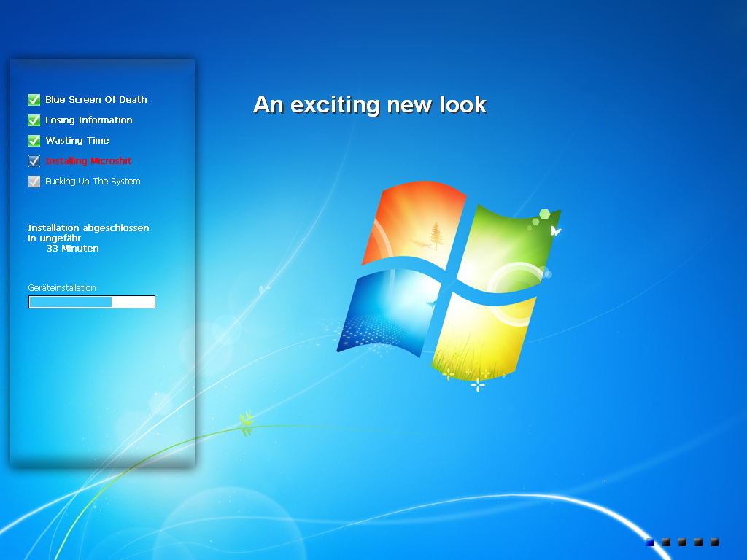This screenshot has width=747, height=560.
Task: Click the grey 'Up The System' checkbox
Action: pyautogui.click(x=34, y=182)
